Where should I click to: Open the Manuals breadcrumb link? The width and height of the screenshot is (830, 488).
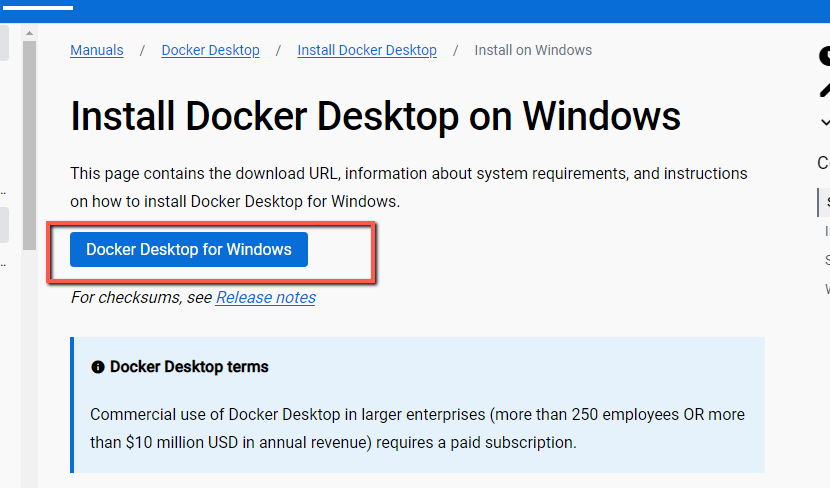(x=97, y=50)
